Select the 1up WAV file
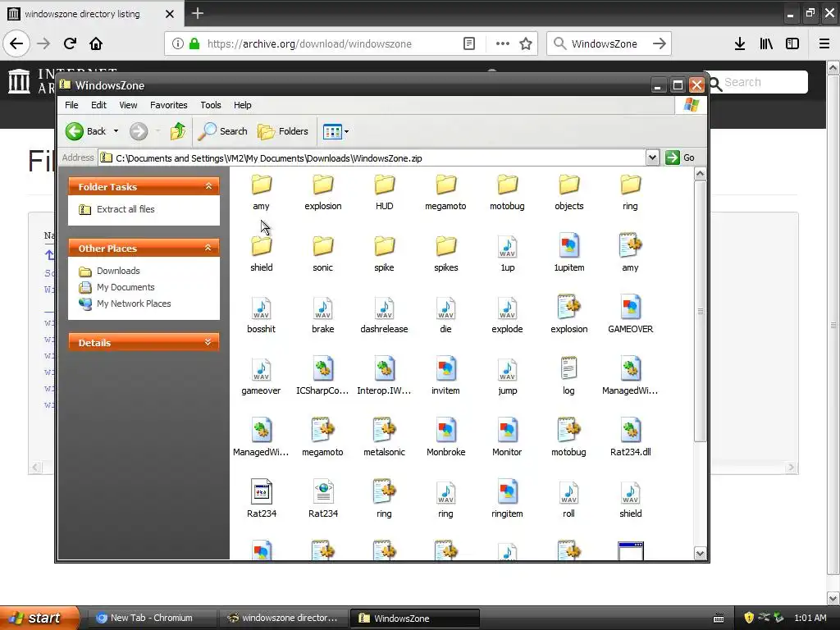The width and height of the screenshot is (840, 630). tap(507, 253)
